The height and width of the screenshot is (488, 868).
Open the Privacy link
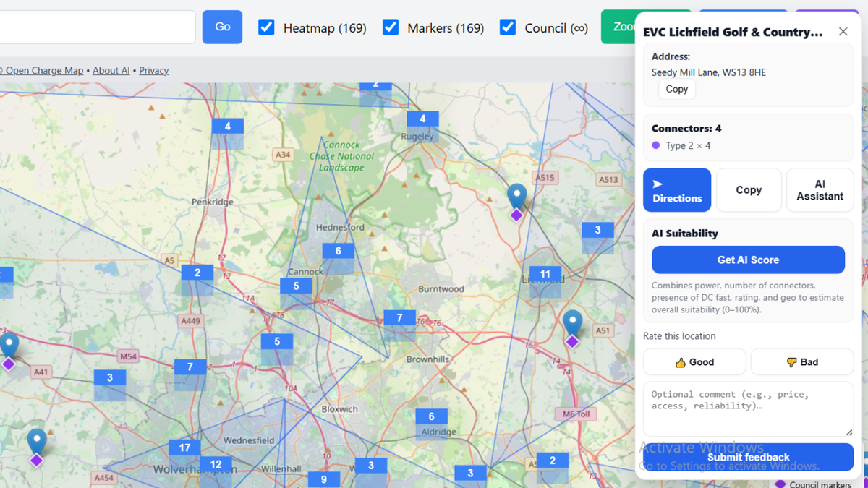[x=153, y=70]
